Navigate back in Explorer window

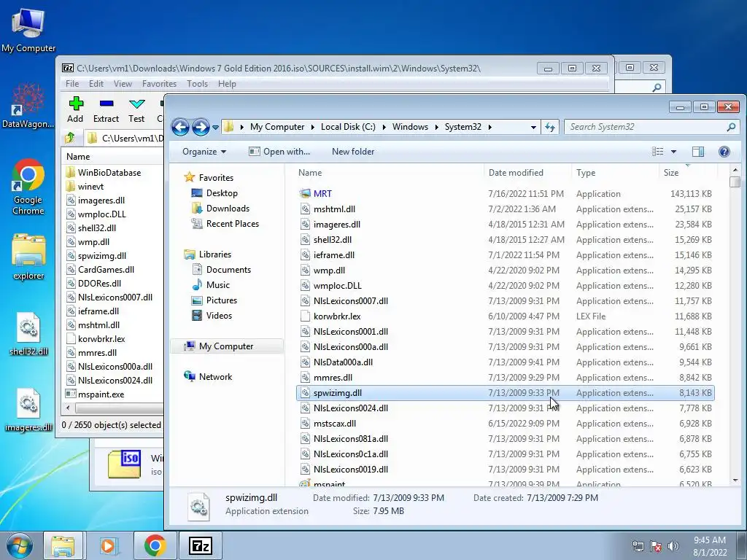[181, 127]
